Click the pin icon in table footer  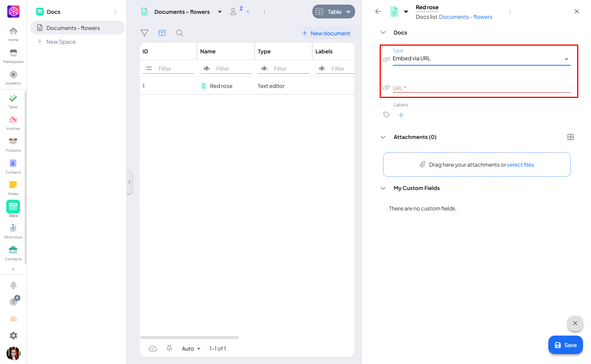click(169, 348)
